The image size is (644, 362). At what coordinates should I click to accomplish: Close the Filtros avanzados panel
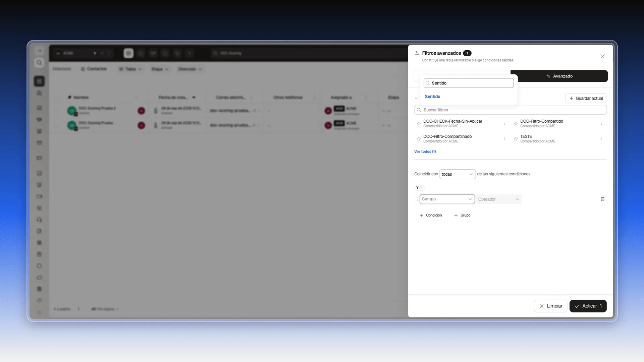pyautogui.click(x=602, y=56)
